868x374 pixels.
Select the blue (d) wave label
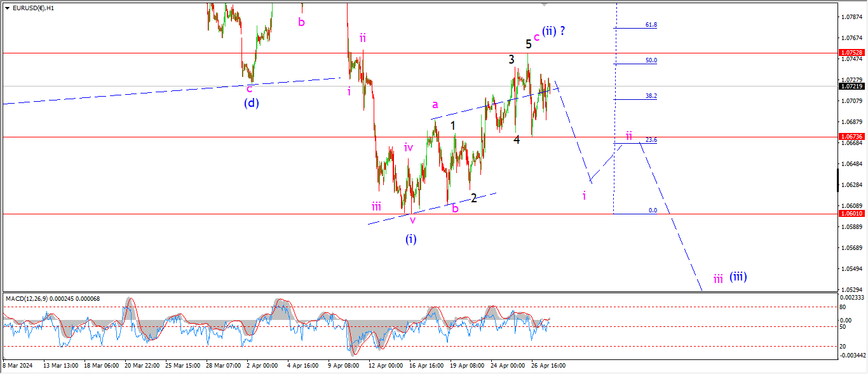tap(251, 102)
